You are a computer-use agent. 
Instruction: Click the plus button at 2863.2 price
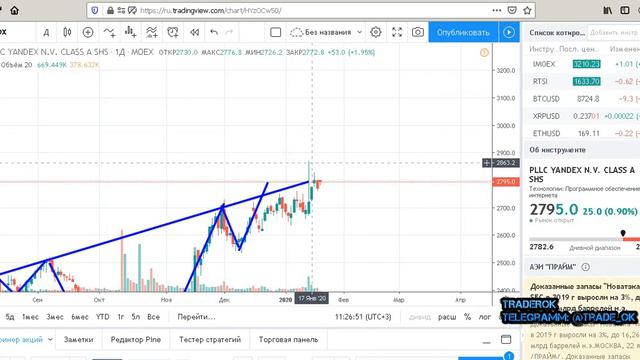click(487, 163)
